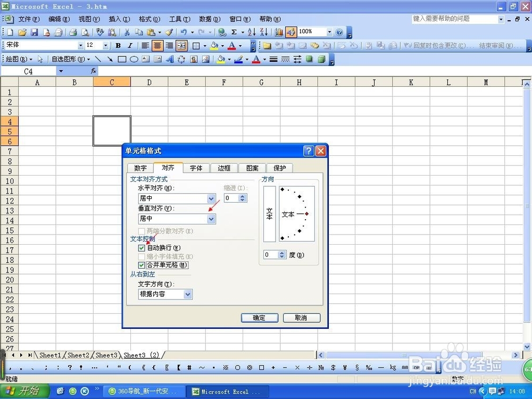Viewport: 532px width, 399px height.
Task: Choose line color on drawing toolbar
Action: click(238, 60)
